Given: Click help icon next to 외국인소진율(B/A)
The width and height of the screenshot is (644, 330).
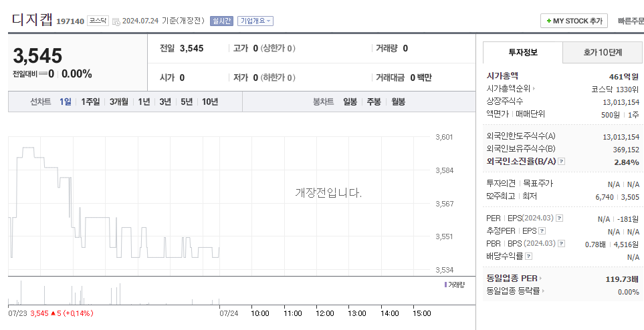Looking at the screenshot, I should (562, 161).
